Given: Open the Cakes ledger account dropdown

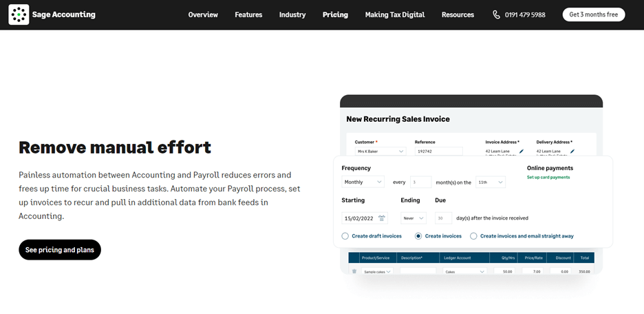Looking at the screenshot, I should click(465, 272).
